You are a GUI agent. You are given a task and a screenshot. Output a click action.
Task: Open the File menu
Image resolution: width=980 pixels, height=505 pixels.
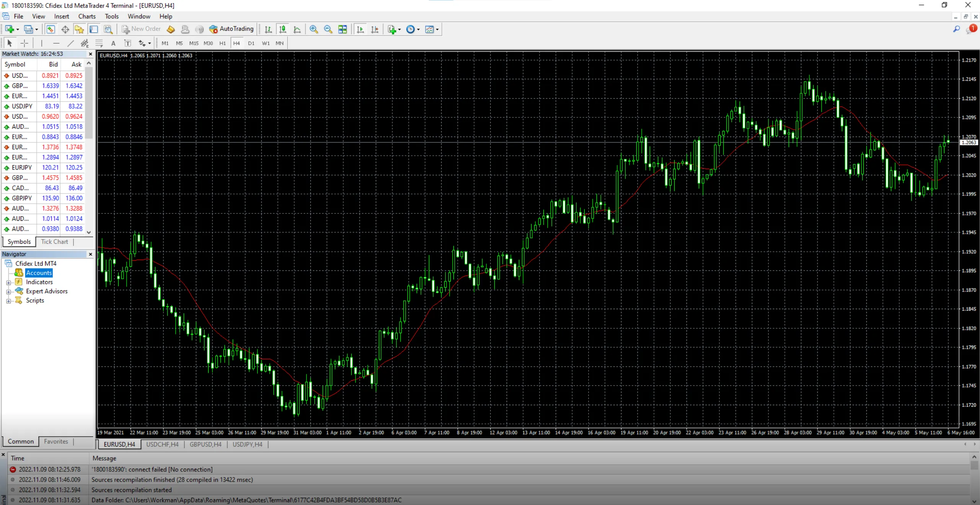(x=18, y=16)
